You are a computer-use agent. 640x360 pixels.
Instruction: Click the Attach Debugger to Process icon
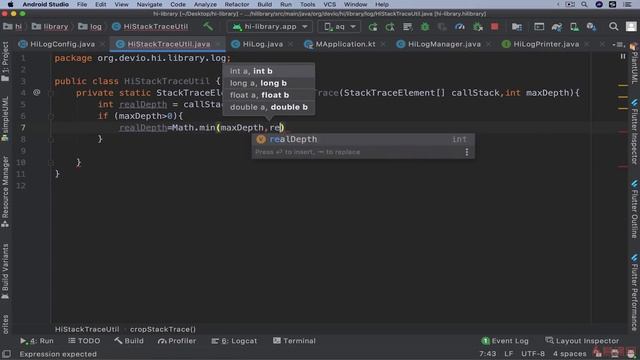(477, 27)
